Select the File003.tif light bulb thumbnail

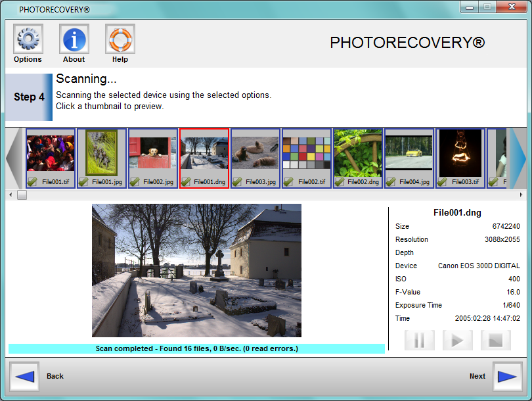coord(460,153)
